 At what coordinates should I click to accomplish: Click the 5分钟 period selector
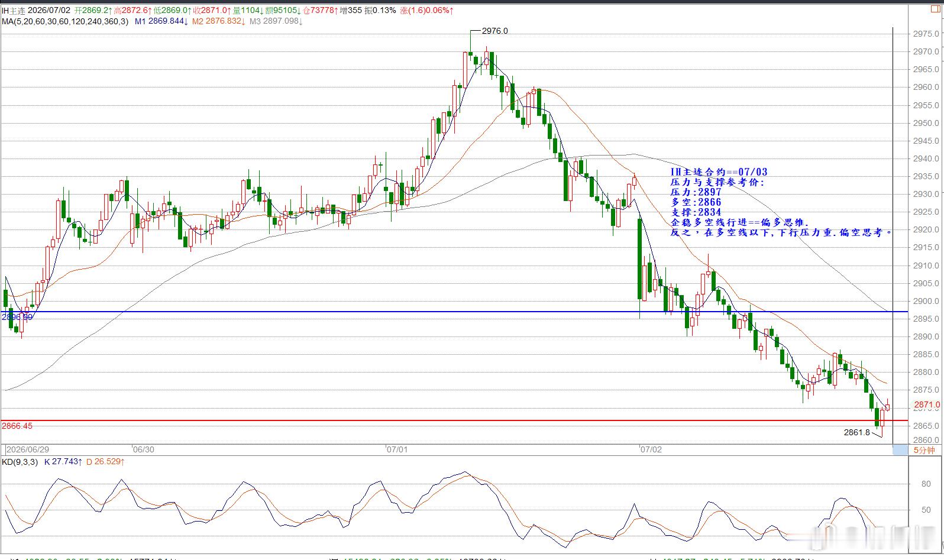(924, 450)
